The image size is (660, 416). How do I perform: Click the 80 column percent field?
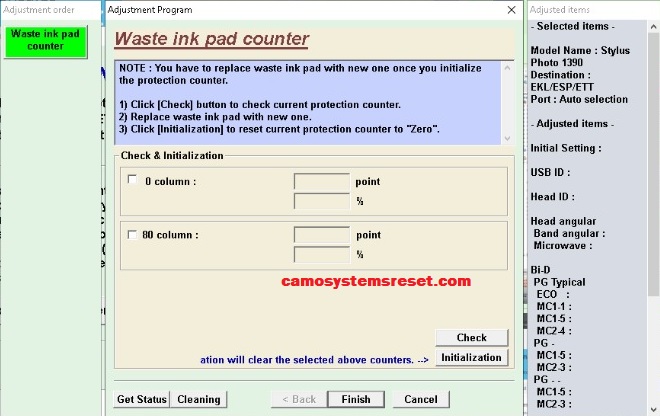(x=322, y=254)
